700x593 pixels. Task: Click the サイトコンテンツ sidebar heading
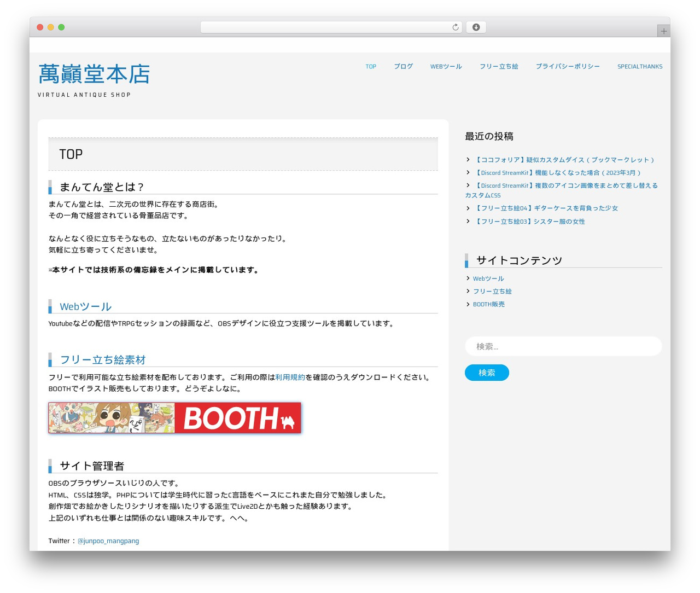[x=519, y=260]
